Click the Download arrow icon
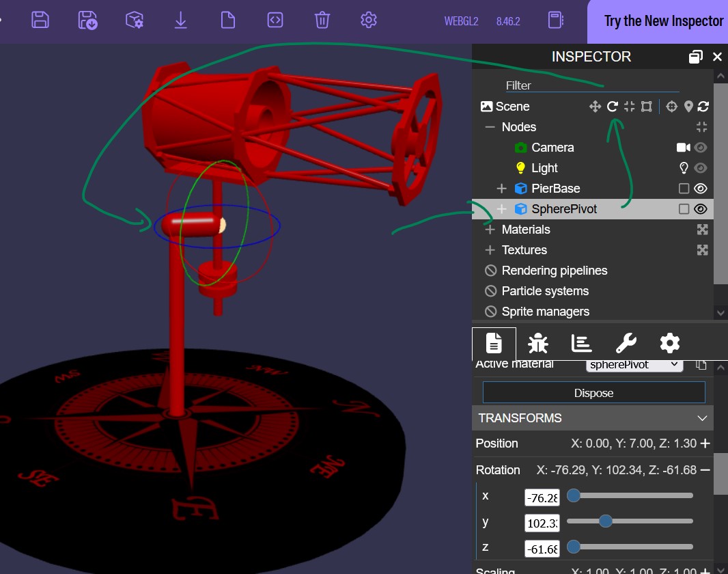Image resolution: width=728 pixels, height=574 pixels. coord(180,20)
